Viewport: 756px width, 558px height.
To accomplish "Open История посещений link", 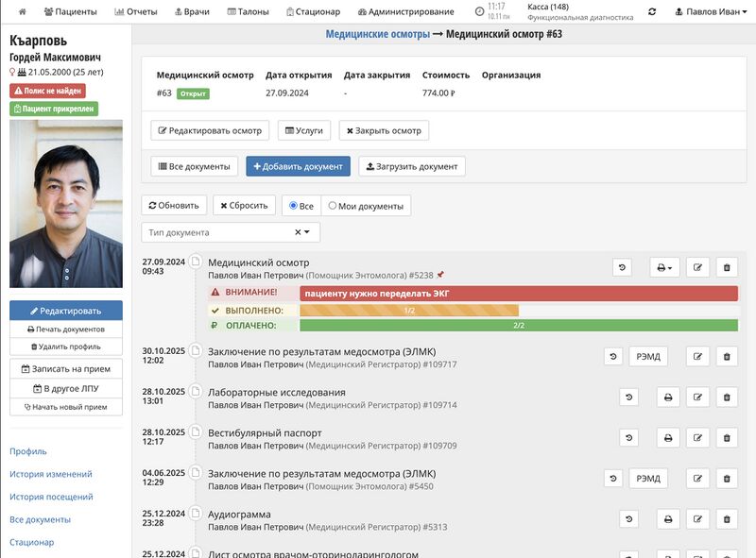I will coord(51,497).
